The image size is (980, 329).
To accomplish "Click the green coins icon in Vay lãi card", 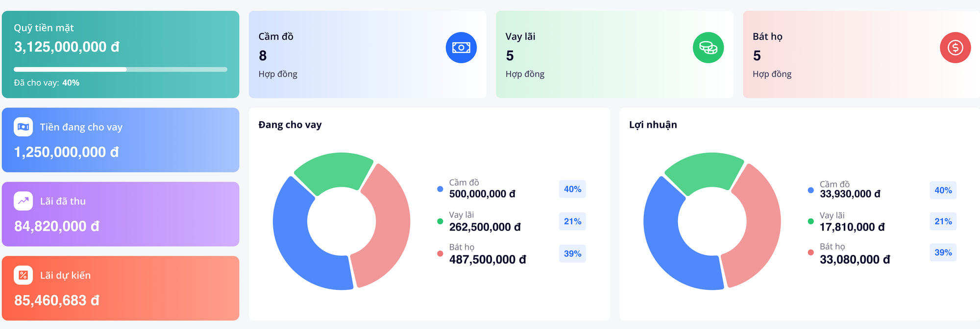I will tap(708, 48).
